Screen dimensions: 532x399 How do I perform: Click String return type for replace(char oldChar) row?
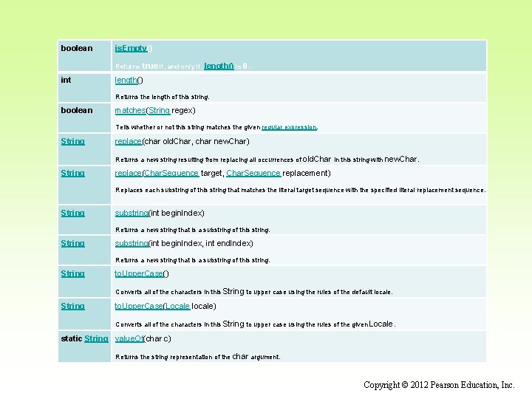coord(72,141)
